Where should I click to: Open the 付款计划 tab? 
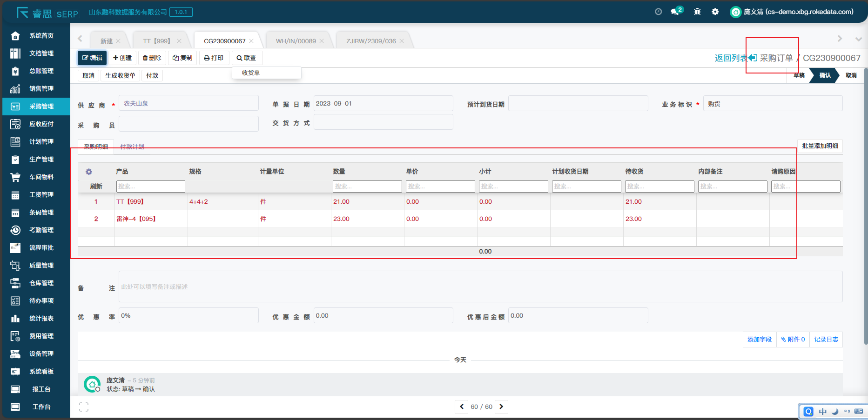click(132, 147)
